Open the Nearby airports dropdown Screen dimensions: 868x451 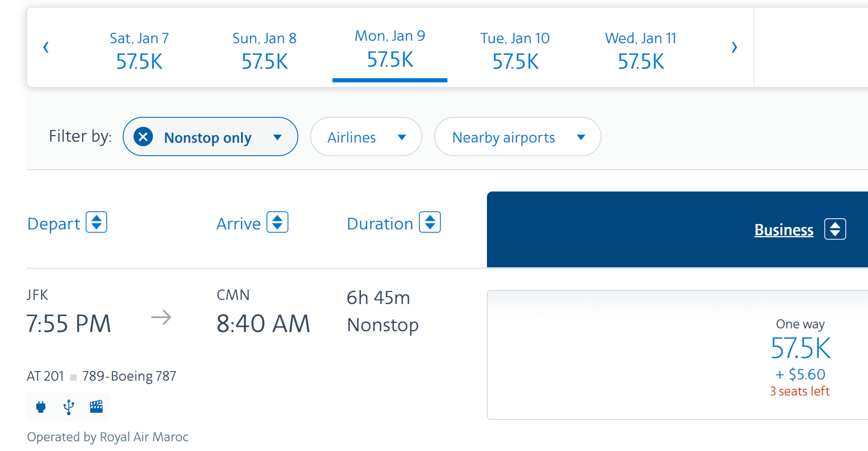[x=517, y=137]
